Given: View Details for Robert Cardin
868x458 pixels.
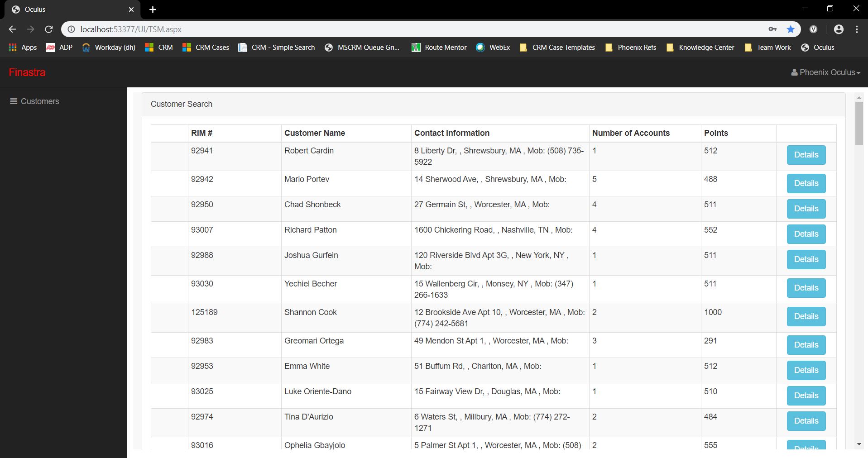Looking at the screenshot, I should (806, 155).
